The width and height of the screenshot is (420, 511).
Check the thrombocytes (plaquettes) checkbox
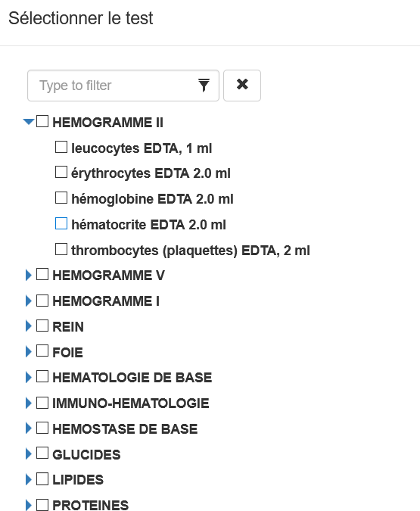(61, 249)
